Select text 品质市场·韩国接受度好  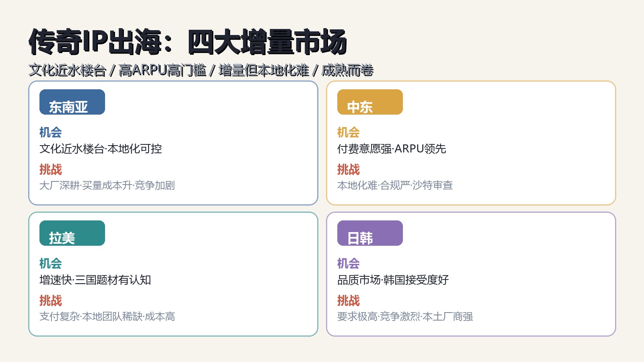pyautogui.click(x=393, y=280)
